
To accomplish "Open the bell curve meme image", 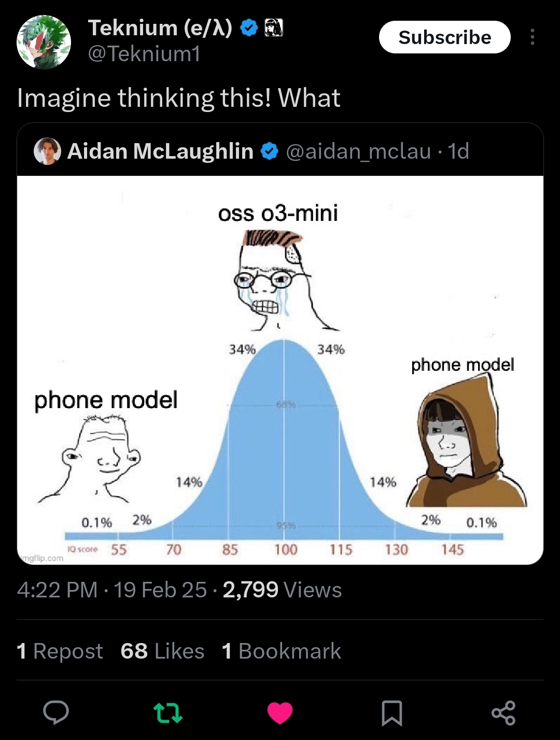I will click(x=280, y=369).
